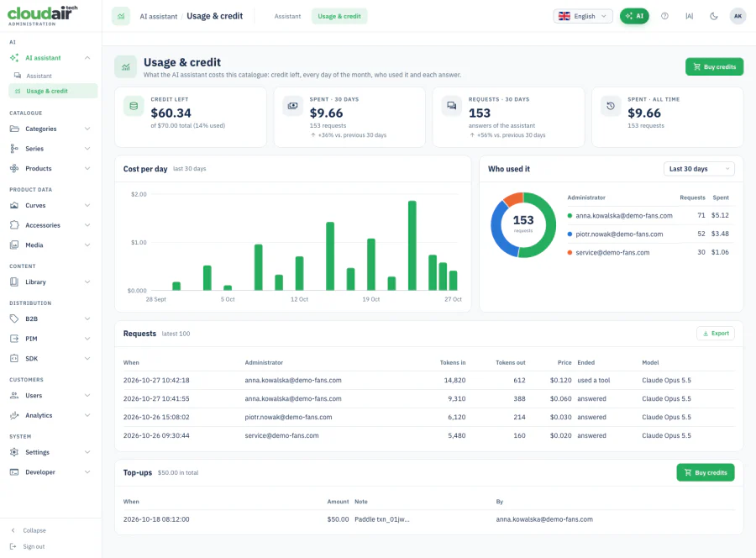
Task: Select the Usage & credit top tab
Action: tap(339, 17)
